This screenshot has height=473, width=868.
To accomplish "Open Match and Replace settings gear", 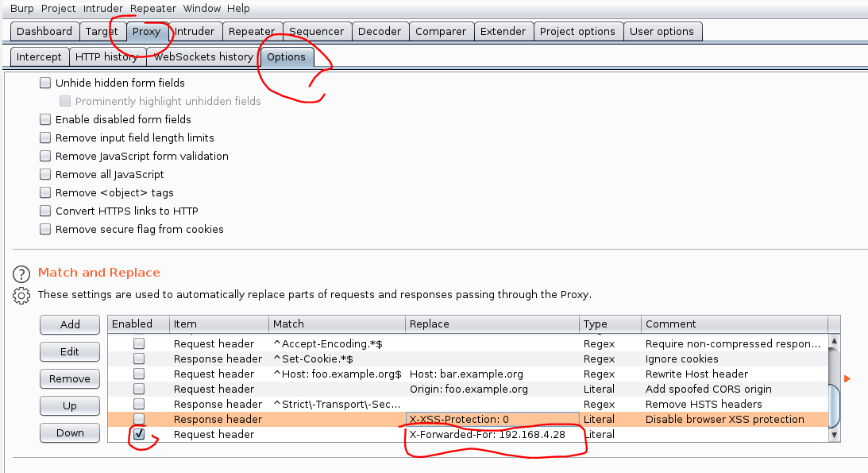I will [x=21, y=295].
